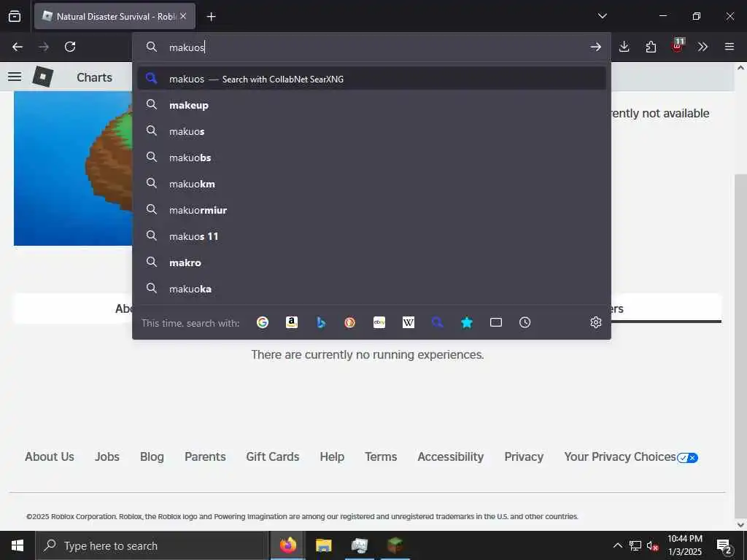Open the Charts page link

point(94,77)
